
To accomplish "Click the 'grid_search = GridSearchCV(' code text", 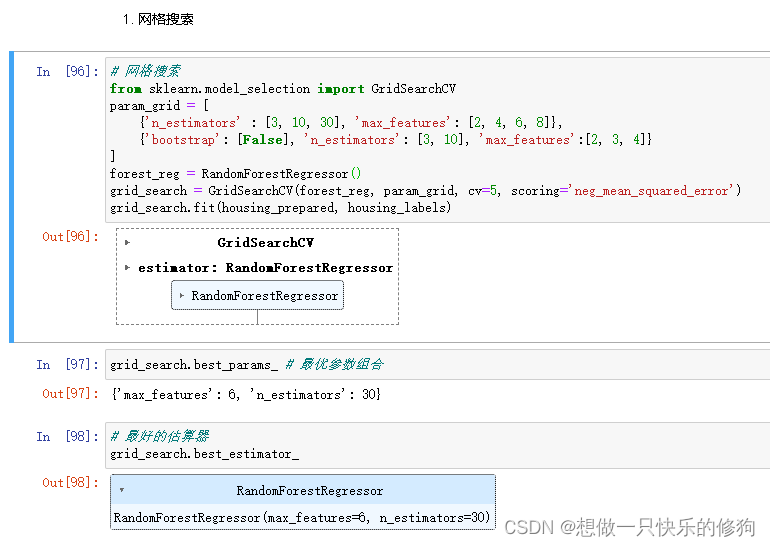I will coord(202,191).
